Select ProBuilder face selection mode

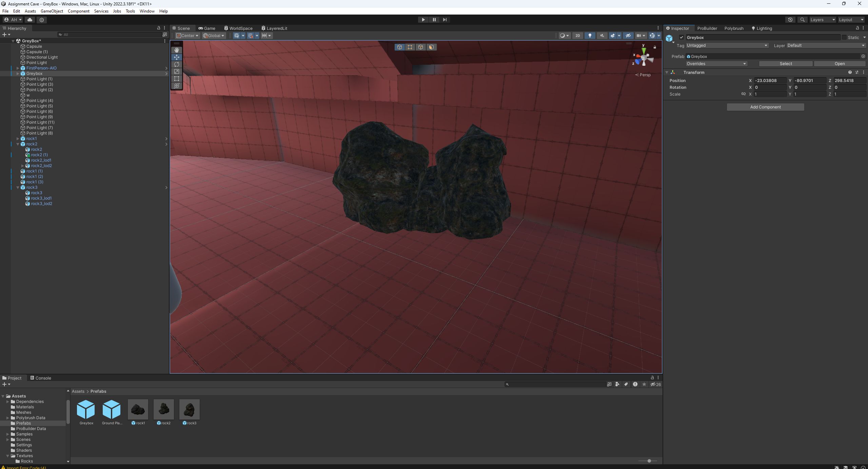(x=431, y=47)
